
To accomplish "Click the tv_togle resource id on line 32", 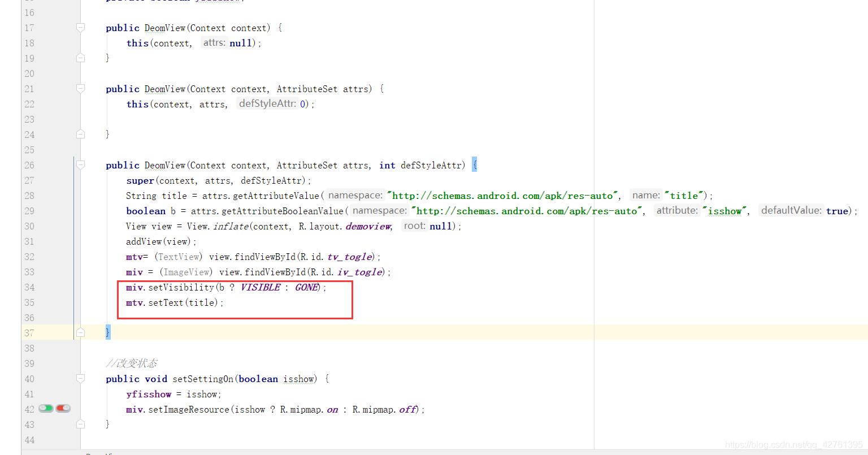I will [349, 257].
